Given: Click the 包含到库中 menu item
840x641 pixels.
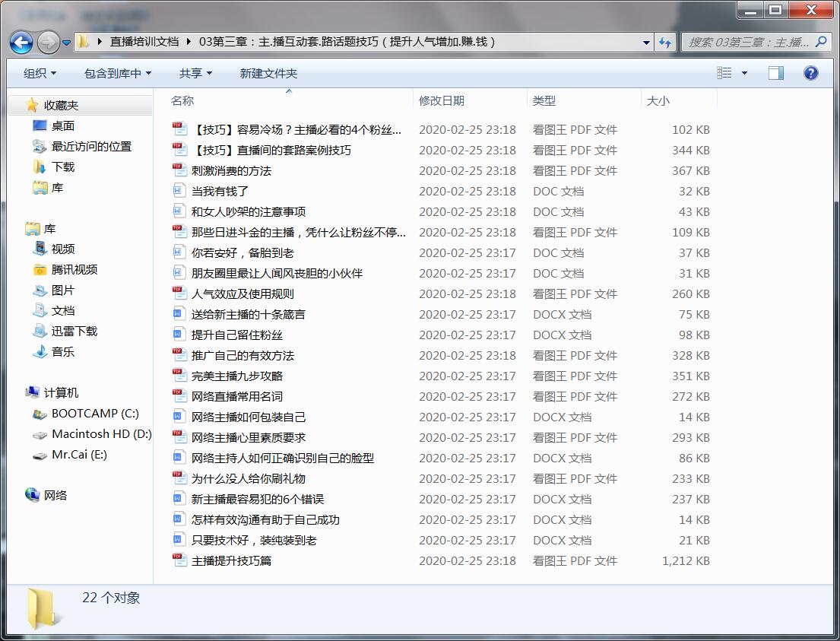Looking at the screenshot, I should pyautogui.click(x=113, y=73).
